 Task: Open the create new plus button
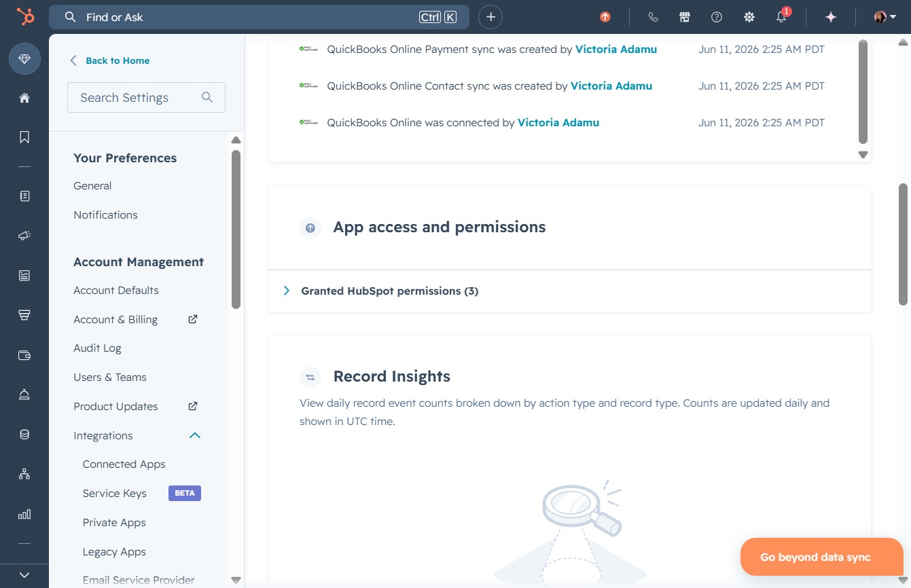pyautogui.click(x=490, y=17)
